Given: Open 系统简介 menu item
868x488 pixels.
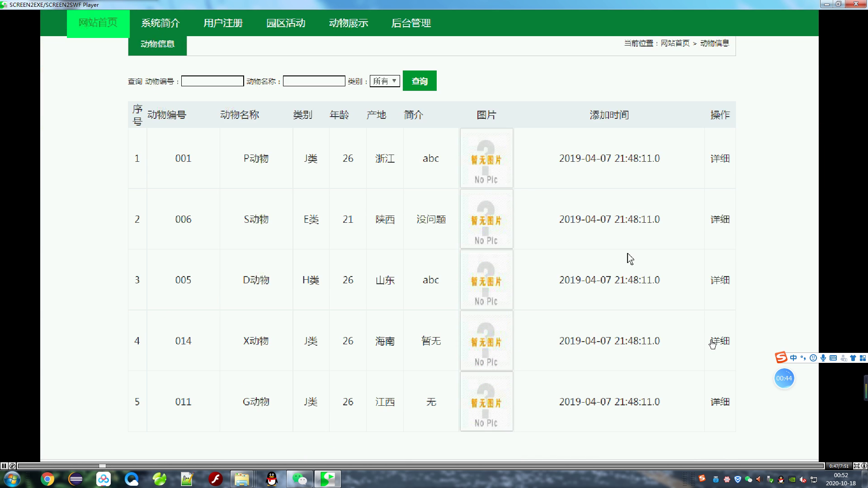Looking at the screenshot, I should click(x=160, y=23).
